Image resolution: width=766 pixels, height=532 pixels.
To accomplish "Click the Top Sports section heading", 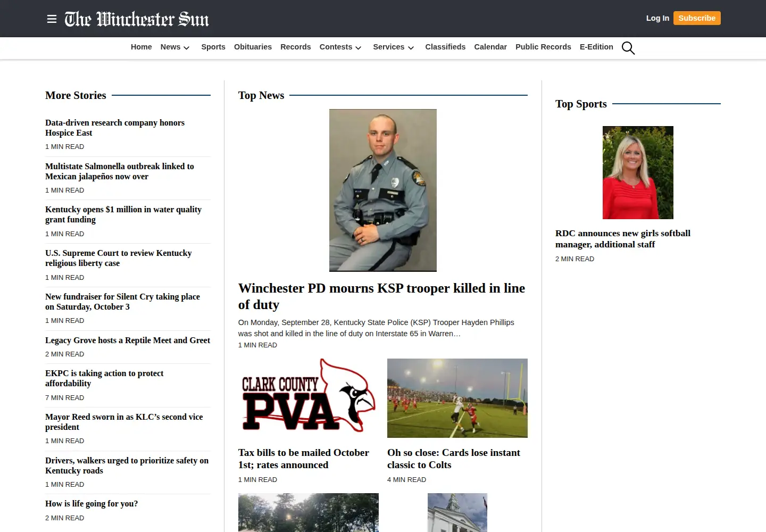I will pyautogui.click(x=581, y=104).
